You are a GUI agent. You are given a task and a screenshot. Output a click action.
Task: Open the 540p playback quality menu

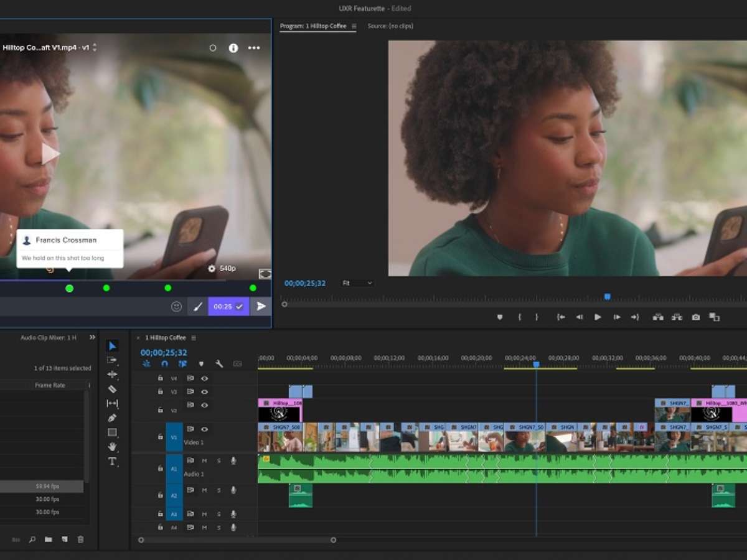222,268
